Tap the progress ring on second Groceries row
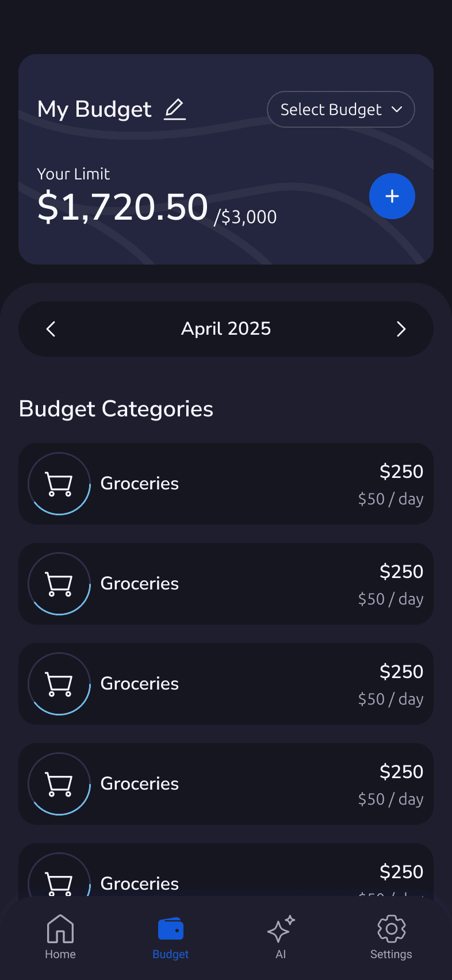This screenshot has height=980, width=452. click(x=59, y=584)
